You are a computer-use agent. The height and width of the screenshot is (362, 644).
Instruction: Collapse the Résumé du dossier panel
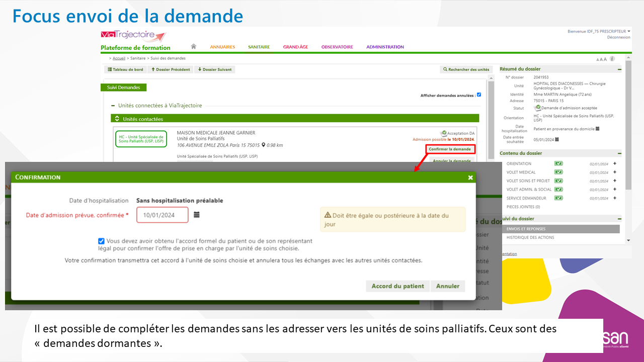(619, 69)
